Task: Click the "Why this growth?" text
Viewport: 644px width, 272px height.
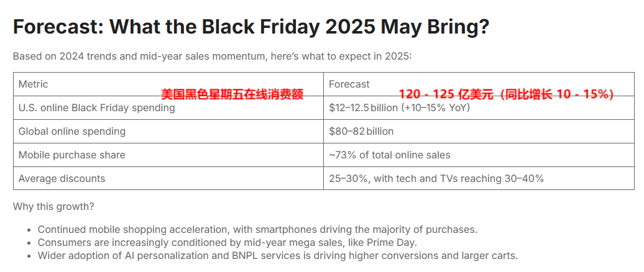Action: tap(53, 207)
